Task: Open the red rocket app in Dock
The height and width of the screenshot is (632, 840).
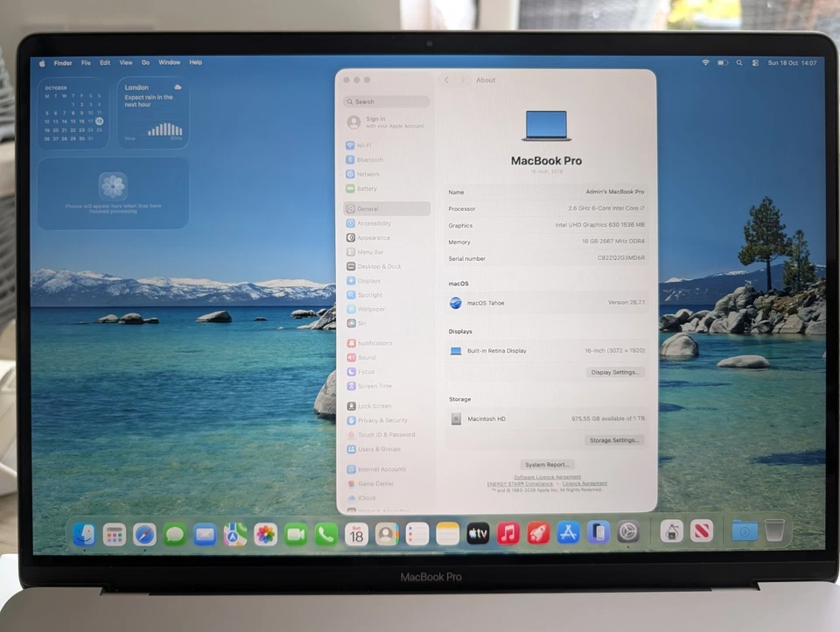Action: click(x=538, y=533)
